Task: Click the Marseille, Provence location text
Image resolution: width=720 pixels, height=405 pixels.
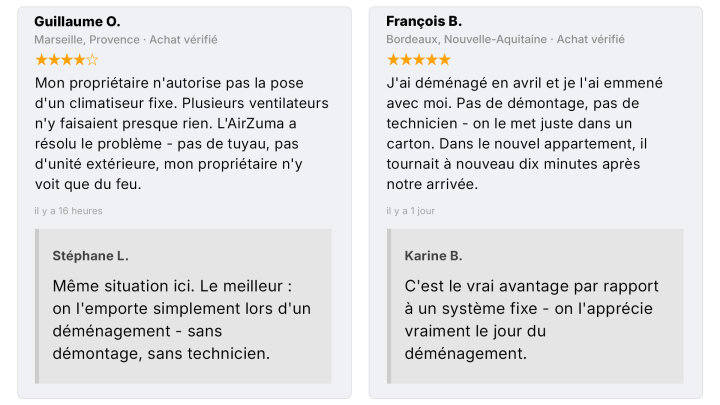Action: [87, 40]
